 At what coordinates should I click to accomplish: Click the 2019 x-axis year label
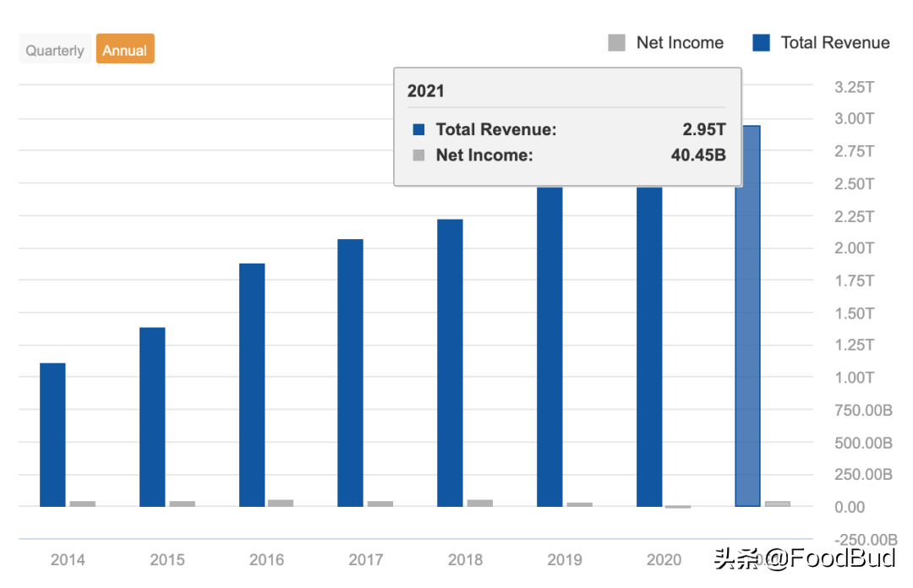click(564, 559)
